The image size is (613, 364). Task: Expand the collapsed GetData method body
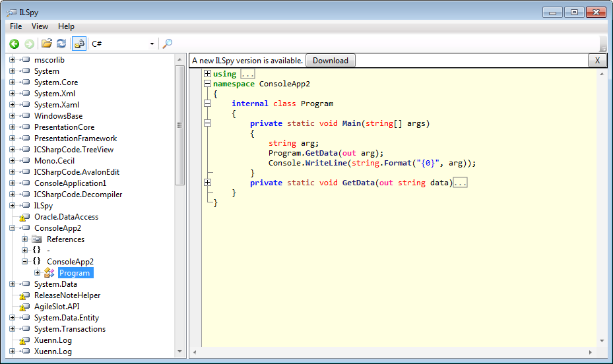tap(208, 183)
